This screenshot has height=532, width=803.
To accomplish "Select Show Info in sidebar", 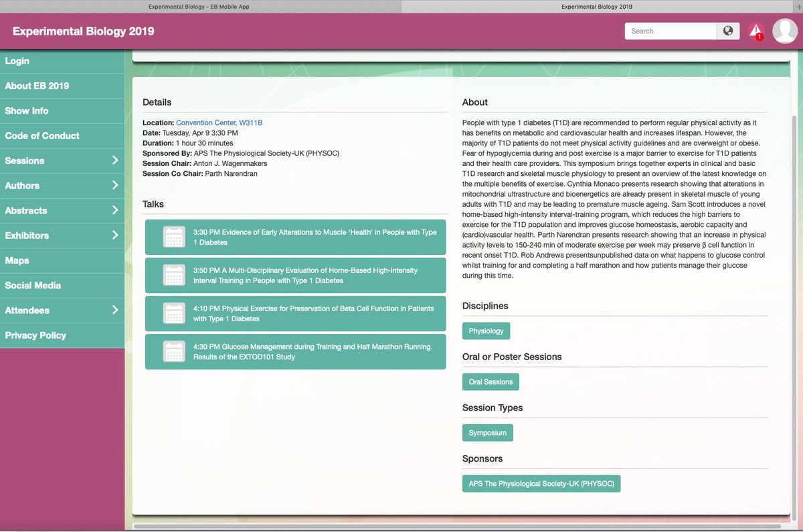I will (62, 110).
